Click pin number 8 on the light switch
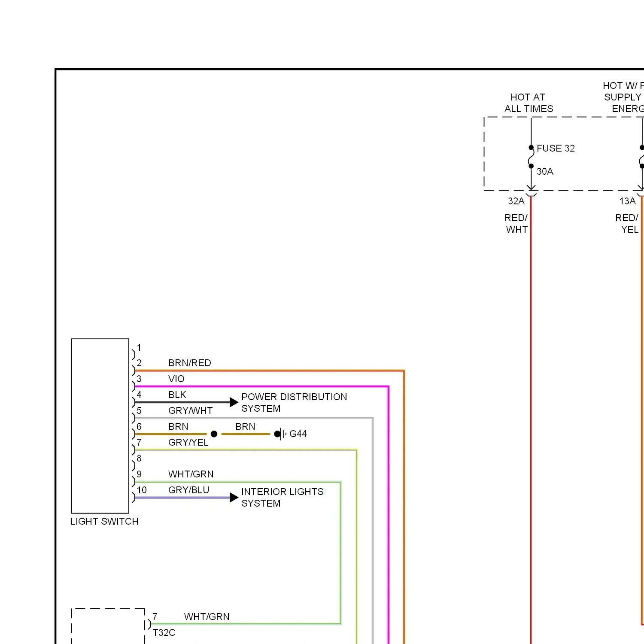The width and height of the screenshot is (644, 644). (139, 458)
